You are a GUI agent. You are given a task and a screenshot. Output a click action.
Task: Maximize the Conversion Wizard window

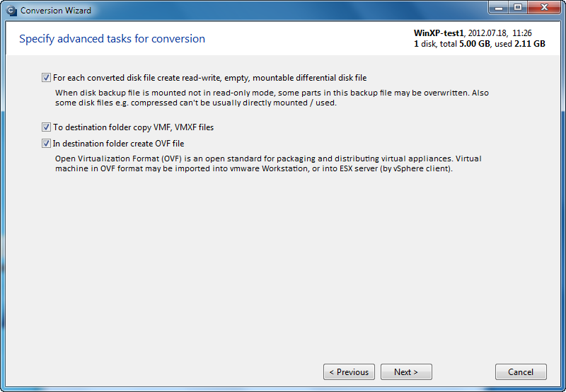pyautogui.click(x=518, y=7)
